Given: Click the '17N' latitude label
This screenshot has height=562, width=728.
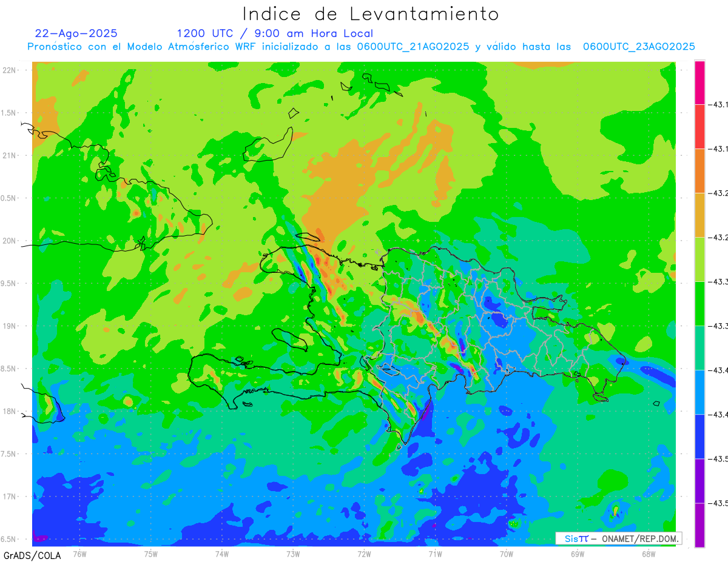Looking at the screenshot, I should 8,497.
